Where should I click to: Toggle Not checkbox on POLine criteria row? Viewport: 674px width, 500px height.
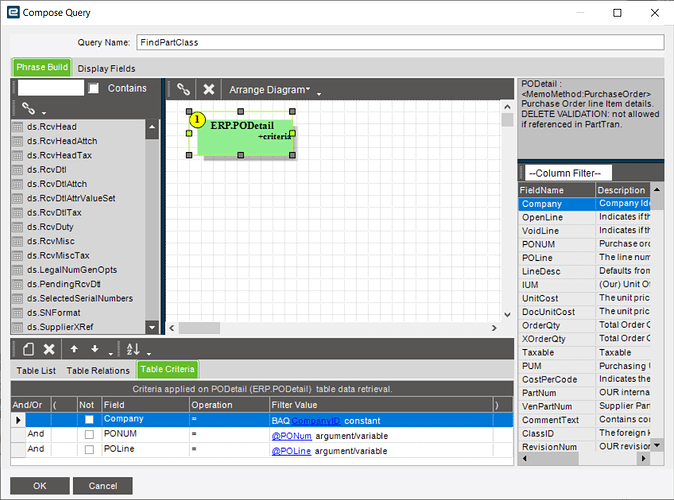(x=89, y=449)
